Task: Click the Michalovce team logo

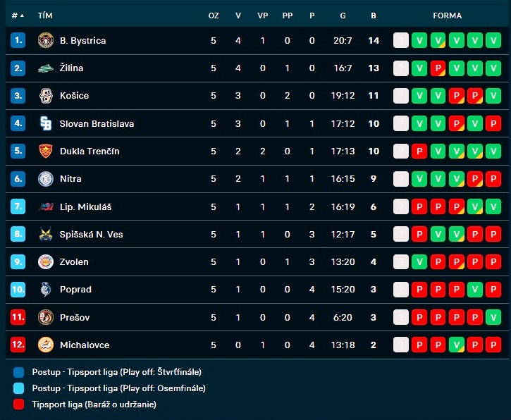Action: point(46,345)
